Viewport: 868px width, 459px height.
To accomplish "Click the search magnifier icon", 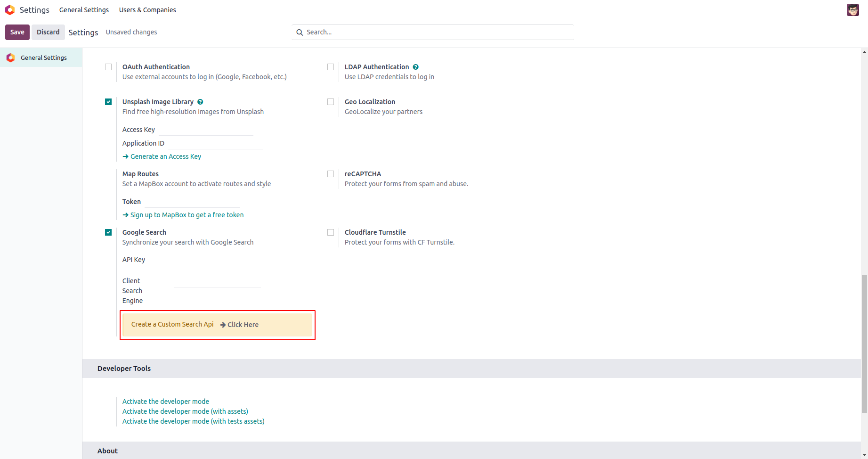I will [300, 33].
